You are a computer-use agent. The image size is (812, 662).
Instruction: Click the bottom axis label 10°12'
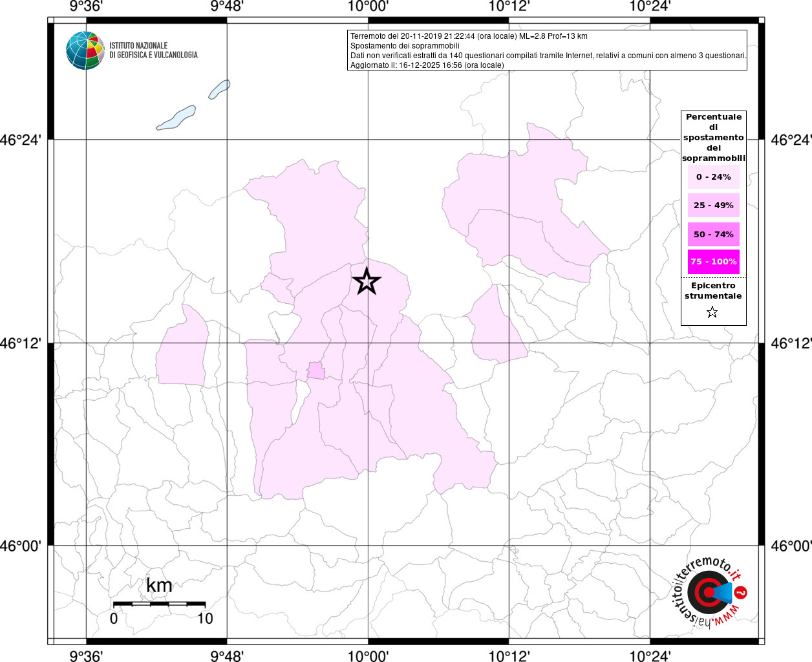click(509, 656)
